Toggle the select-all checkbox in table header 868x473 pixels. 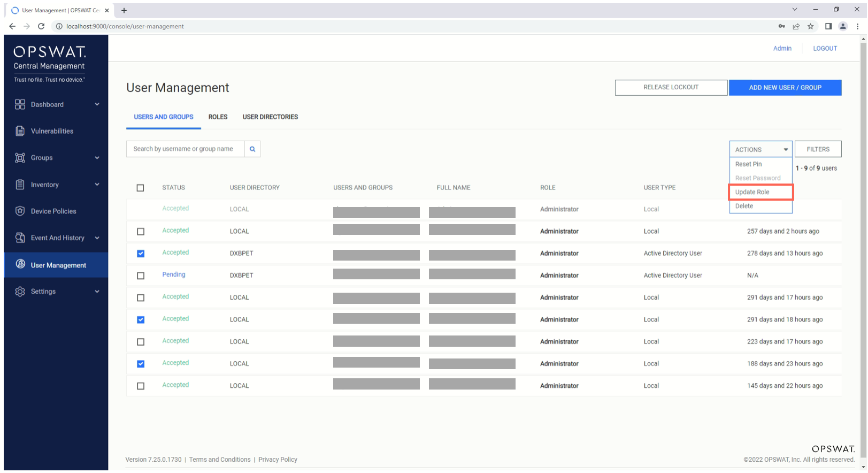[x=140, y=188]
